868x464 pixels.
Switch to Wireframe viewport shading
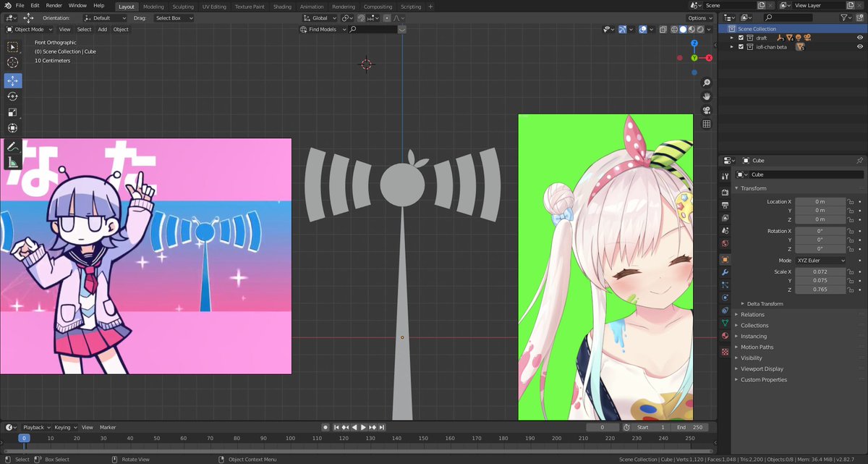coord(675,30)
